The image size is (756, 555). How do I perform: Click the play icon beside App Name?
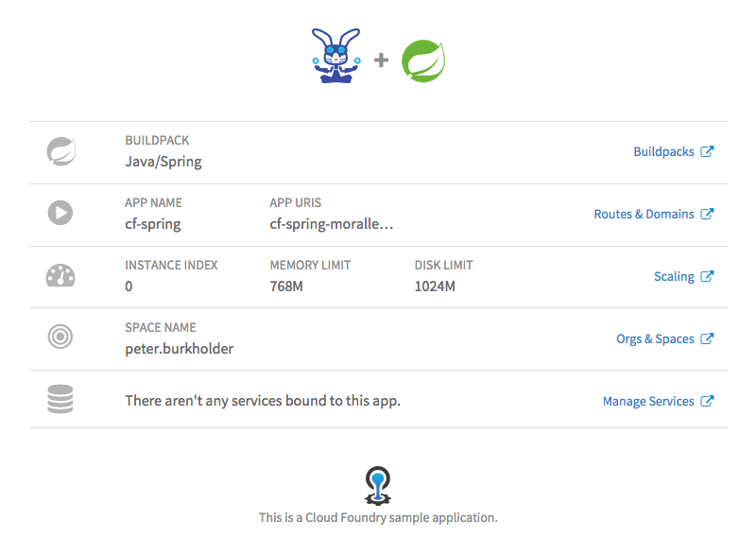pos(60,213)
